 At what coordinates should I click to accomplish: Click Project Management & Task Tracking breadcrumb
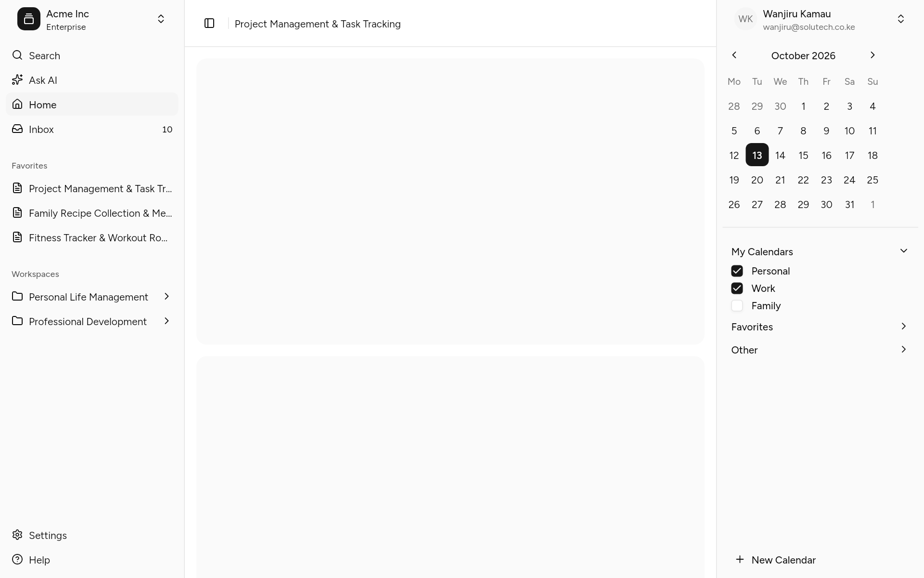click(x=318, y=24)
